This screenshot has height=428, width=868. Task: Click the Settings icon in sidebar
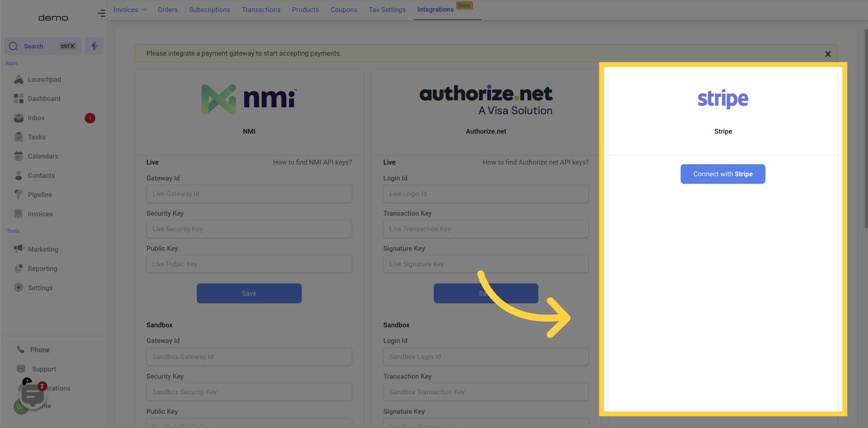(18, 287)
